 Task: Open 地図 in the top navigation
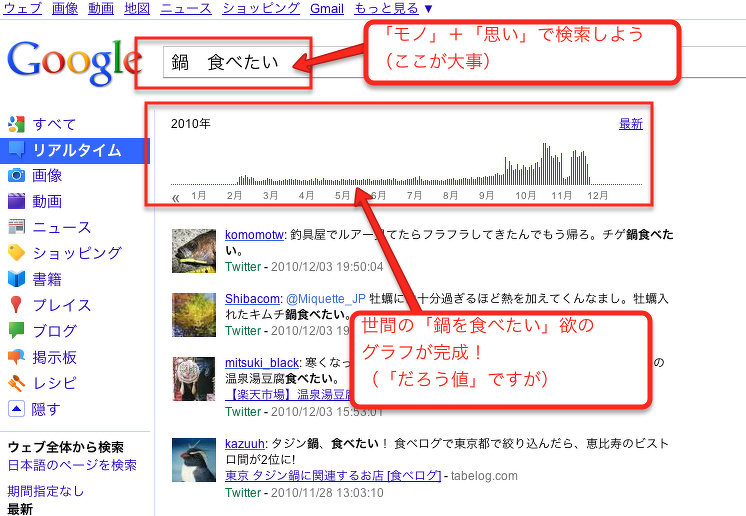tap(137, 8)
